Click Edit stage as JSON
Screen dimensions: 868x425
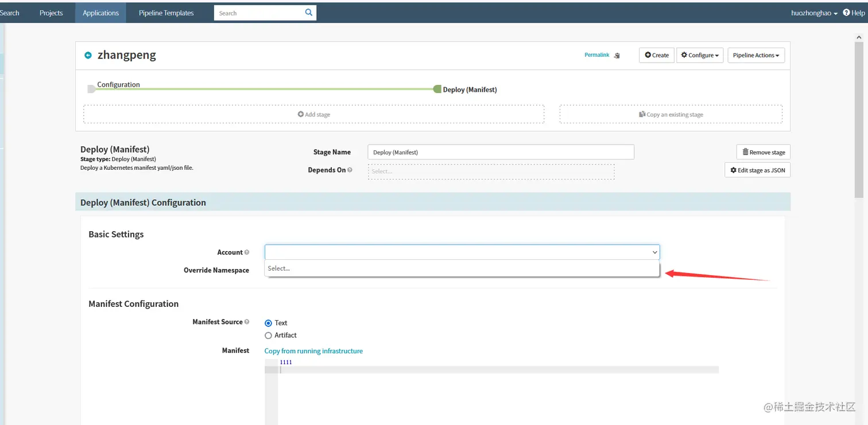point(758,170)
